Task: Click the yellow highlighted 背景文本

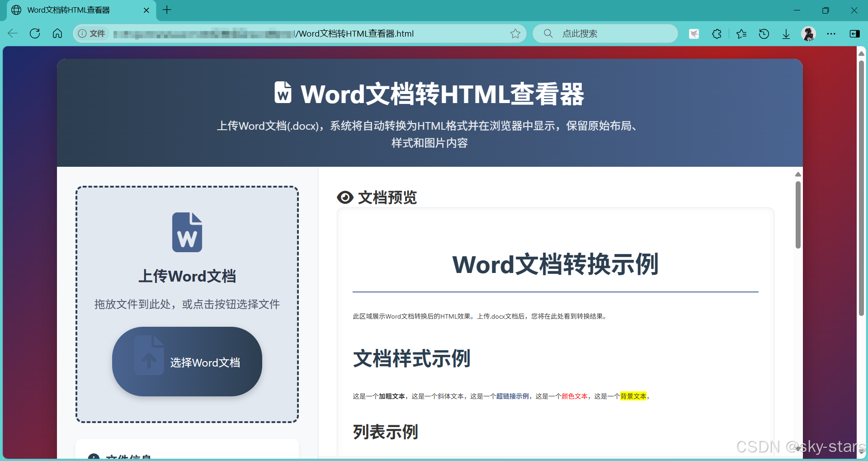Action: tap(633, 396)
